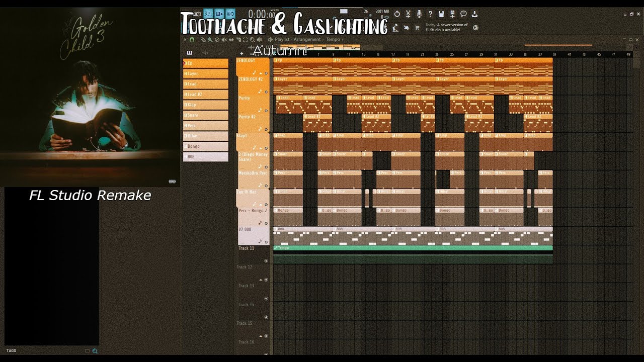
Task: Click the export download arrow icon
Action: pyautogui.click(x=474, y=14)
